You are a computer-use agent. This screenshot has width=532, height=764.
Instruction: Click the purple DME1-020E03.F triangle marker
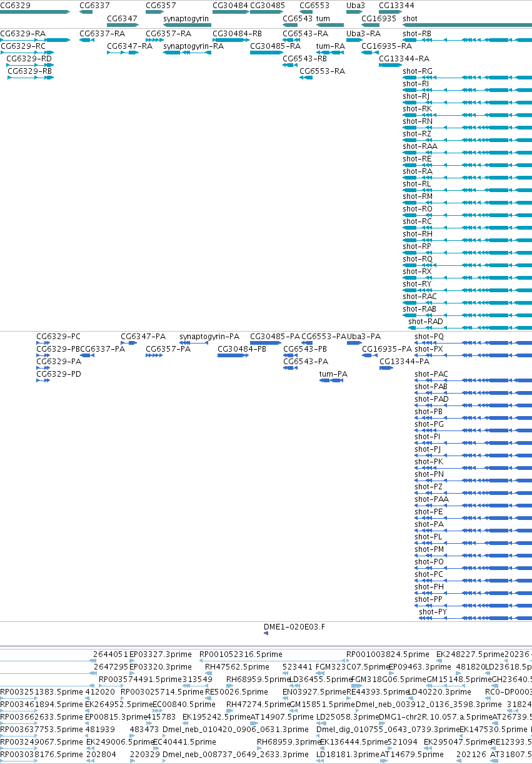pyautogui.click(x=266, y=633)
